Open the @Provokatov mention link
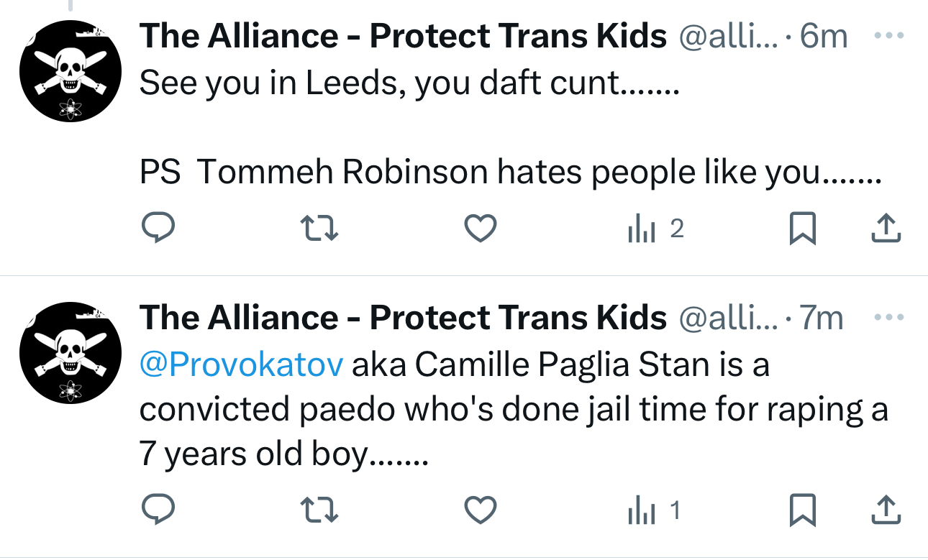The image size is (928, 560). pyautogui.click(x=241, y=365)
